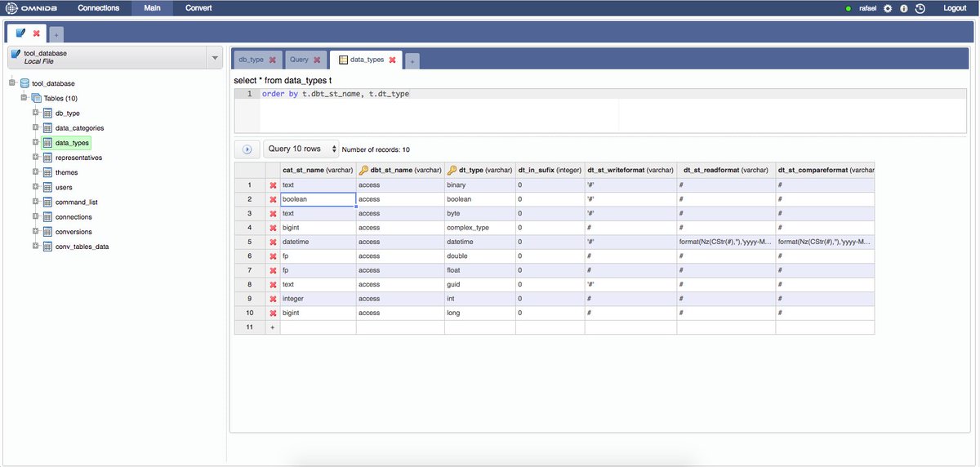Image resolution: width=980 pixels, height=467 pixels.
Task: Open the command history clock icon
Action: tap(920, 8)
